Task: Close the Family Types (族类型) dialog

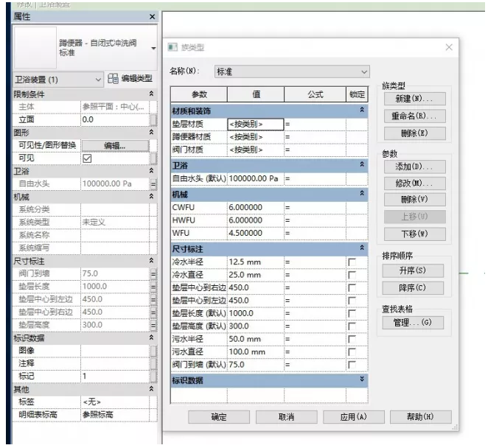Action: coord(449,47)
